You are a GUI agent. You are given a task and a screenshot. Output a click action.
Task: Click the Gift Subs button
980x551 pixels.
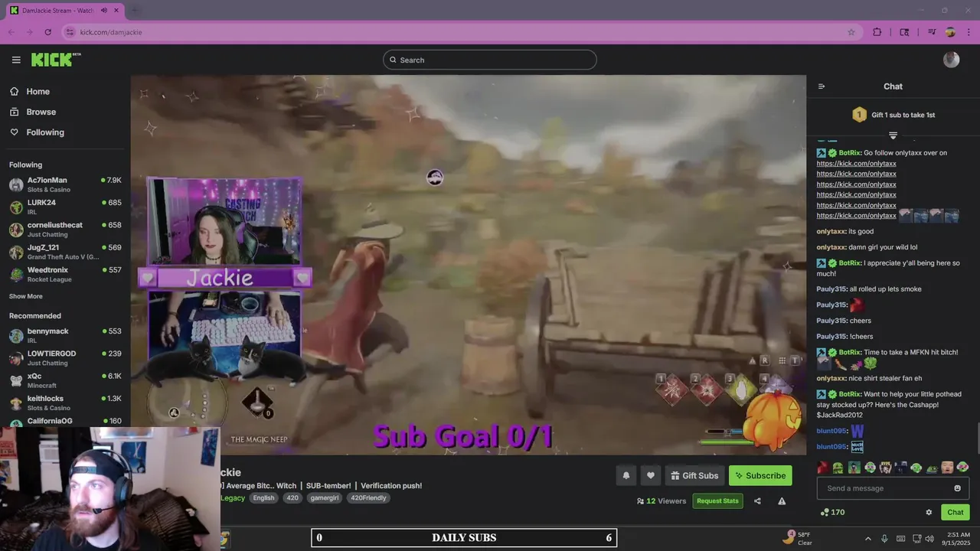pyautogui.click(x=694, y=475)
